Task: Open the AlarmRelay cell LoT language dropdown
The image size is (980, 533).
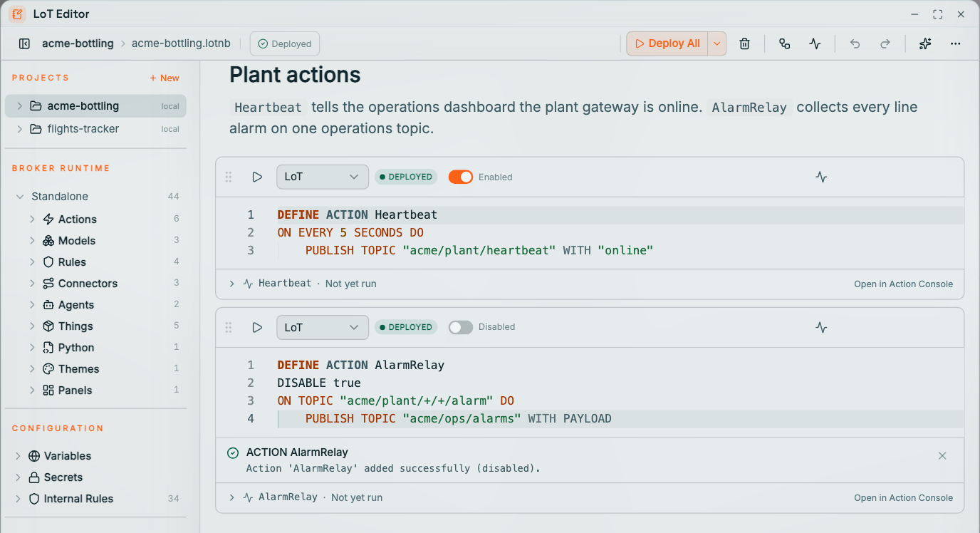Action: pos(323,327)
